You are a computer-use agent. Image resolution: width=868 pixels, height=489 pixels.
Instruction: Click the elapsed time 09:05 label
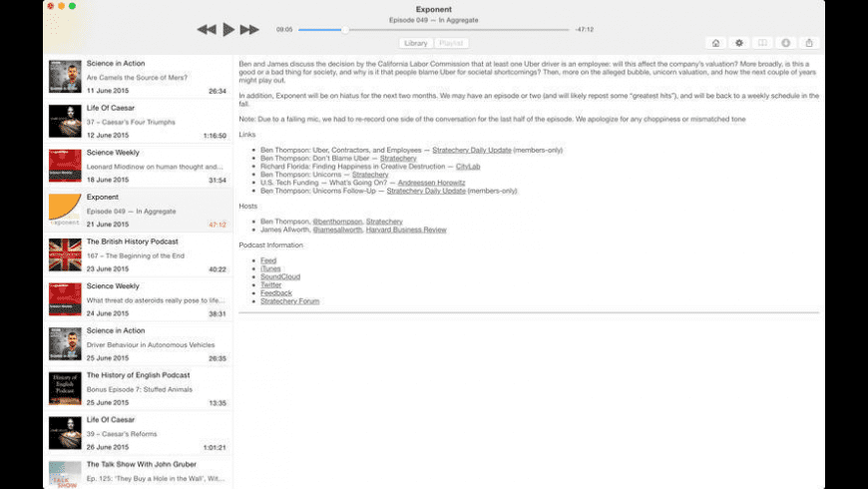click(x=284, y=29)
